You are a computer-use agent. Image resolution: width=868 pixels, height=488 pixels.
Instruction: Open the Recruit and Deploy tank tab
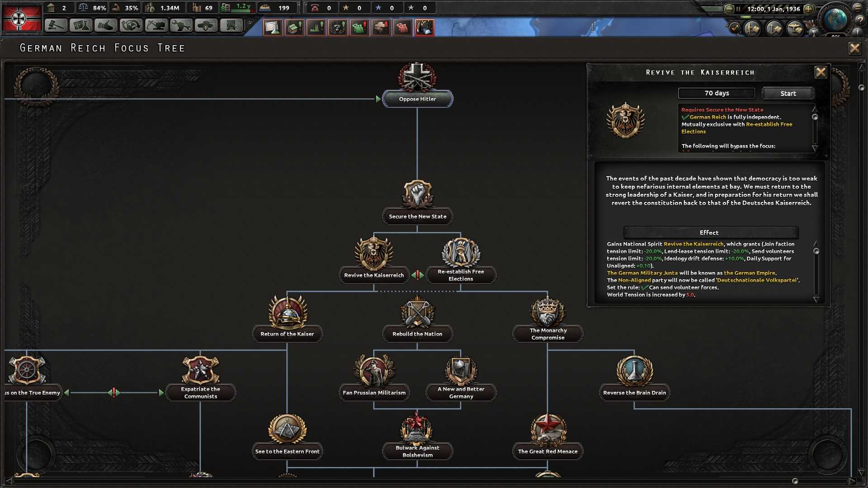point(206,26)
